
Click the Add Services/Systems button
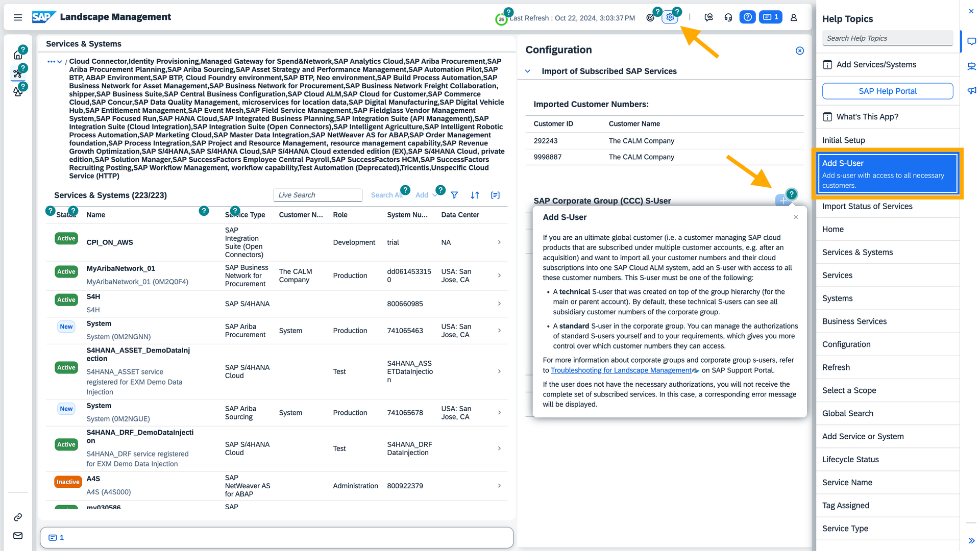click(x=876, y=65)
